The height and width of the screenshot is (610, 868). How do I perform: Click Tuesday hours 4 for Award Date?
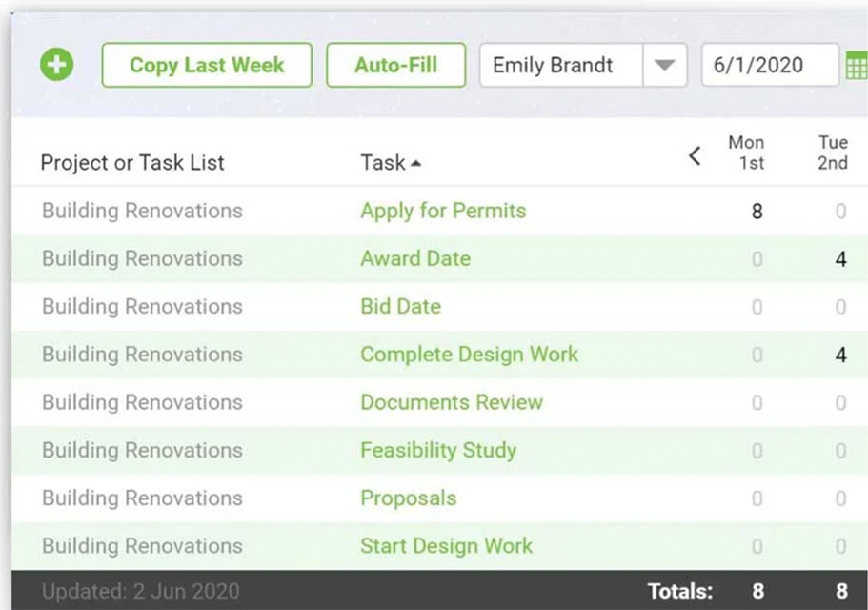840,259
